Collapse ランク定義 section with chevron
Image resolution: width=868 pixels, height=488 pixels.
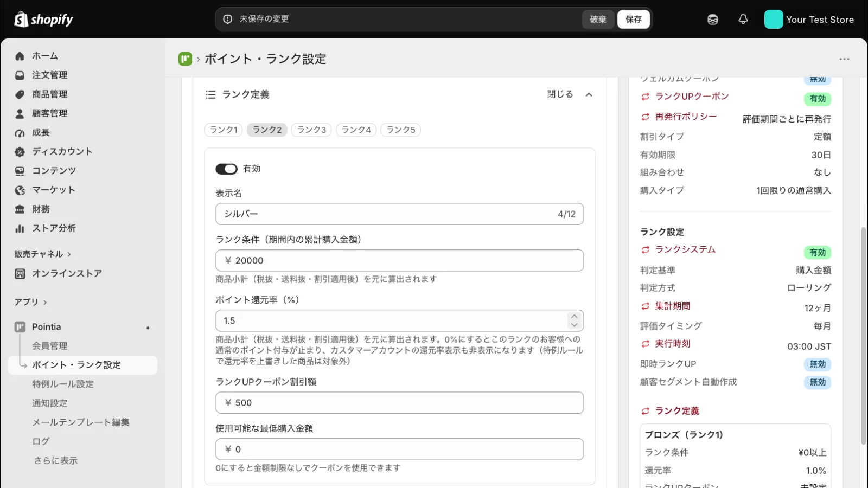(589, 94)
